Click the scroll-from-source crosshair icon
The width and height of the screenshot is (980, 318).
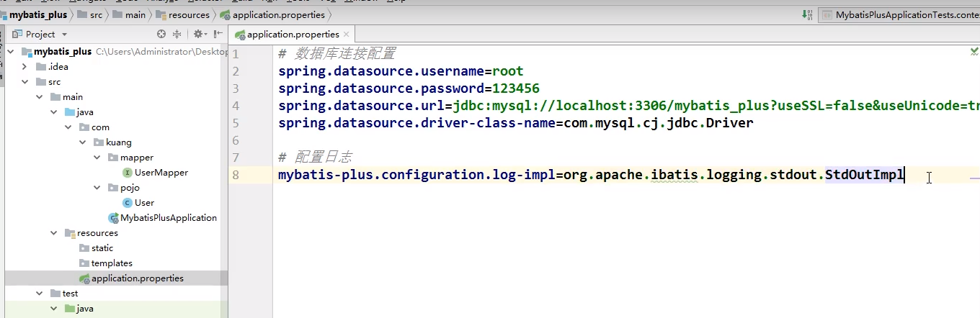pos(161,34)
